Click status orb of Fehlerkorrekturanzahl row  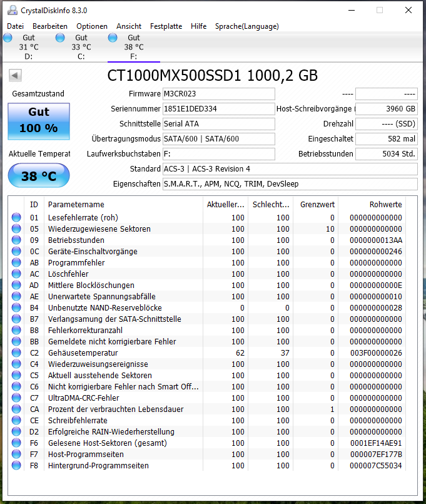[x=16, y=330]
